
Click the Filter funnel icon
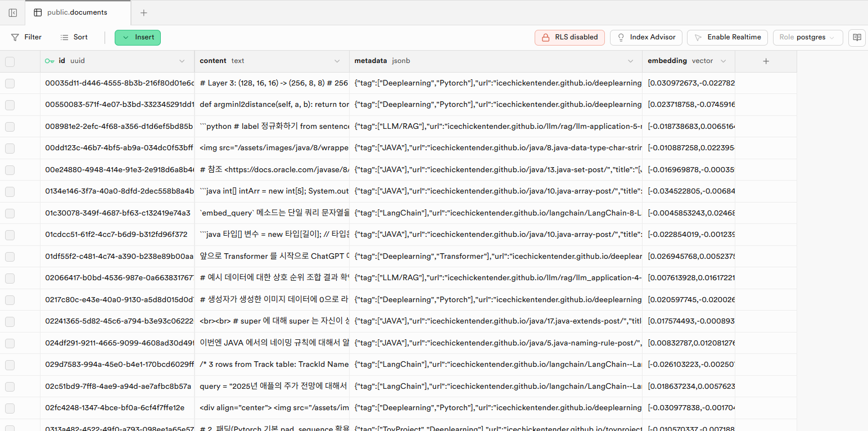pos(15,37)
